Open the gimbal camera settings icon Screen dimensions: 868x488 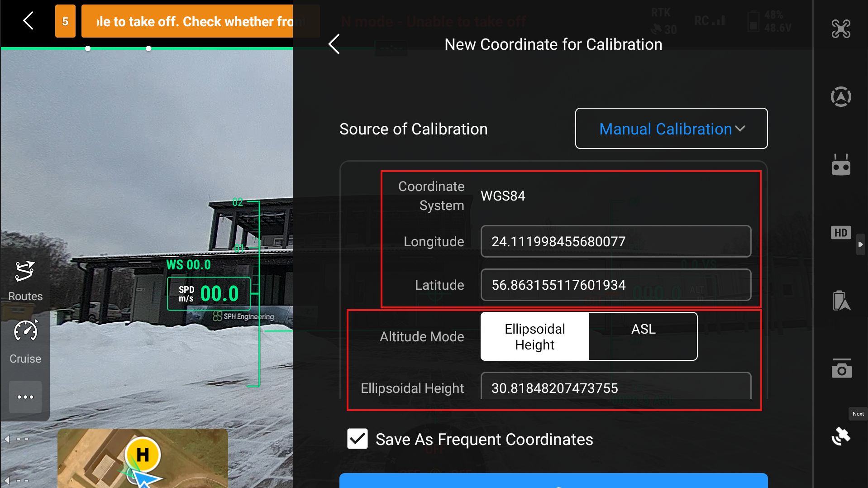point(841,368)
